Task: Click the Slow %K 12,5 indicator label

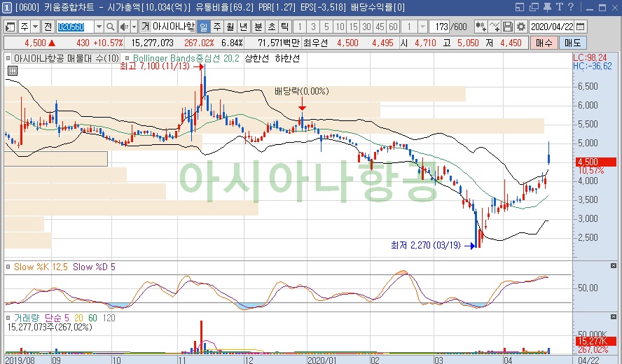Action: pyautogui.click(x=41, y=267)
